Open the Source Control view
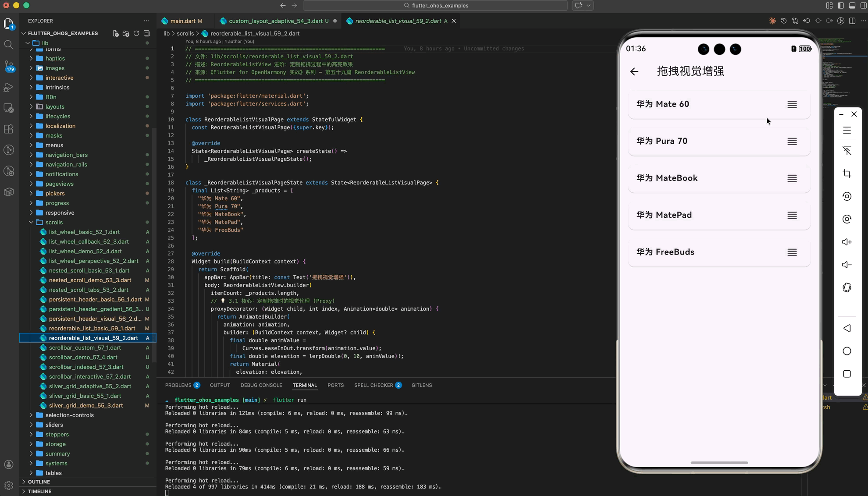Screen dimensions: 868x496 point(9,66)
